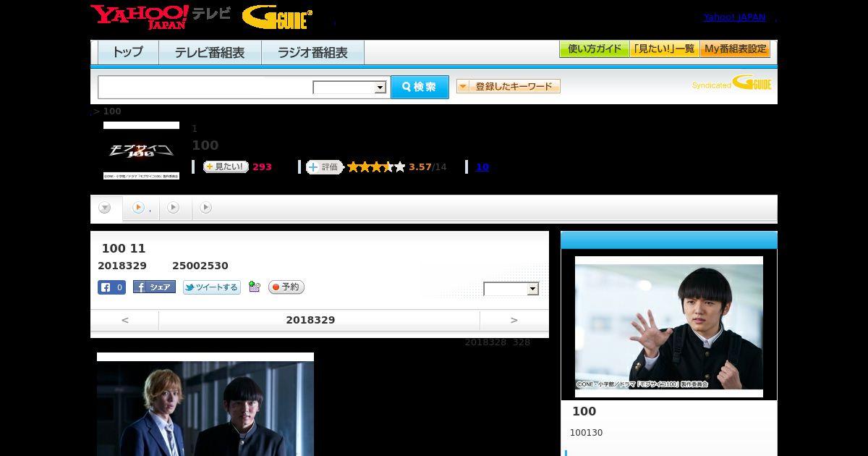The image size is (868, 456).
Task: Click the Facebook like count button
Action: click(111, 287)
